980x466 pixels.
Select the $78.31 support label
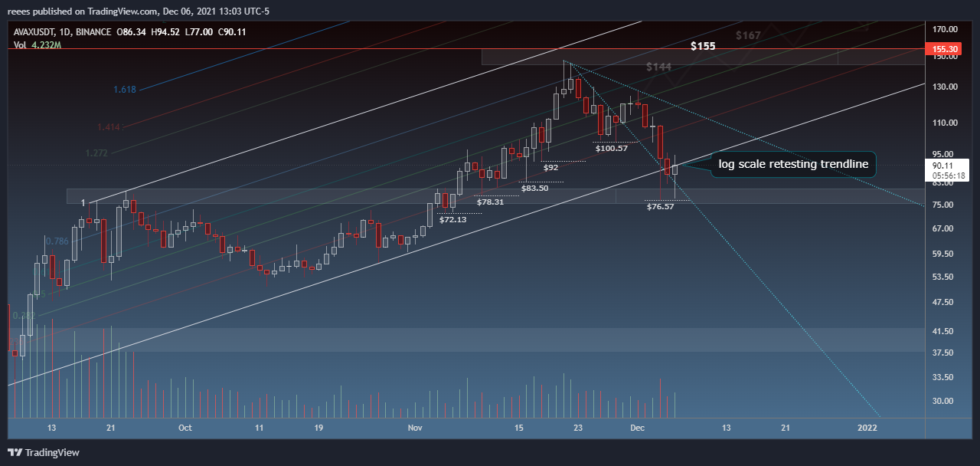(x=490, y=202)
